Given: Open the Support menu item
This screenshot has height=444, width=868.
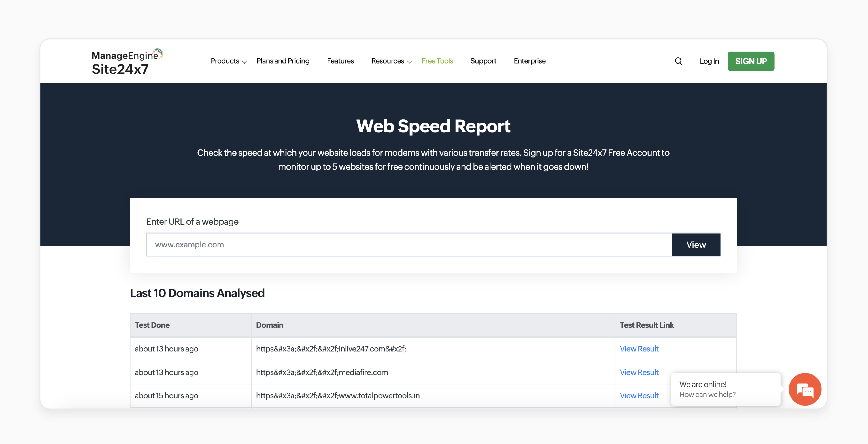Looking at the screenshot, I should 483,61.
